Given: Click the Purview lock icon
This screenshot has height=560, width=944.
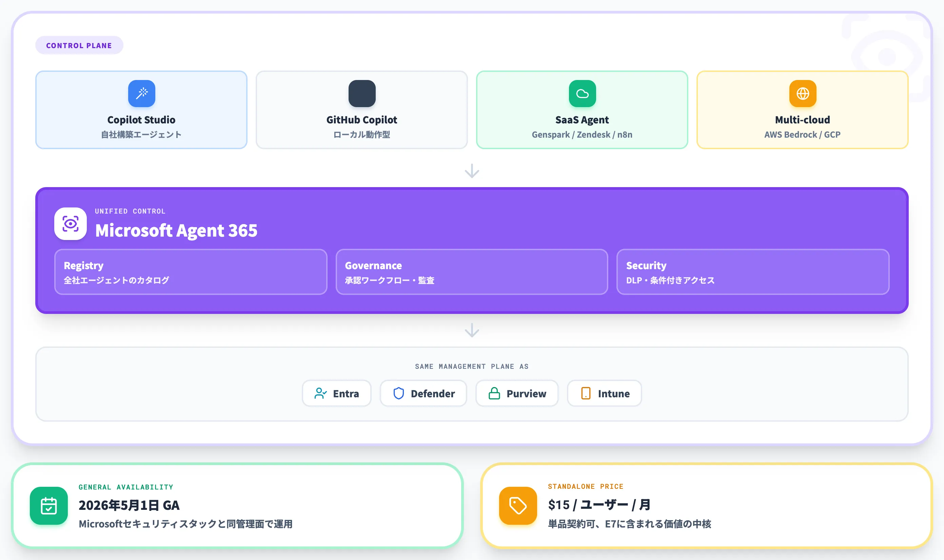Looking at the screenshot, I should click(x=494, y=394).
